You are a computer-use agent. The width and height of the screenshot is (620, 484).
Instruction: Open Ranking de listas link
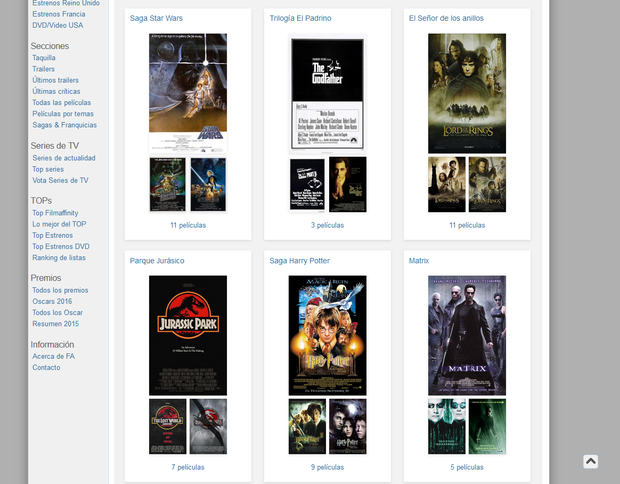point(59,257)
